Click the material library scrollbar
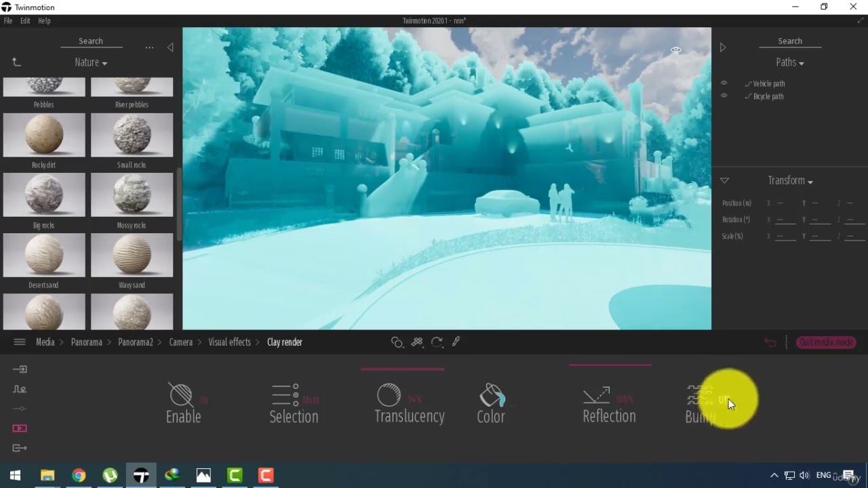The image size is (868, 488). (179, 205)
